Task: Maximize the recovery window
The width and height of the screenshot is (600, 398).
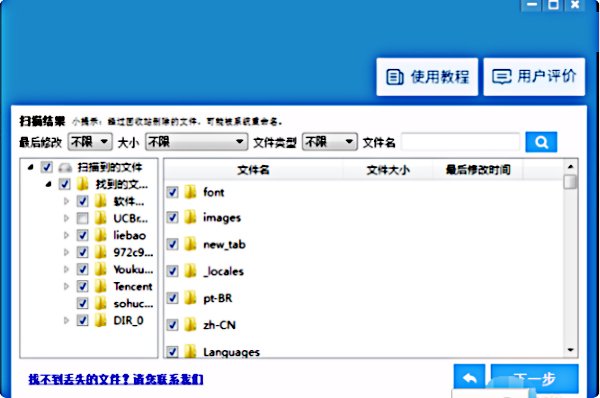Action: [x=553, y=5]
